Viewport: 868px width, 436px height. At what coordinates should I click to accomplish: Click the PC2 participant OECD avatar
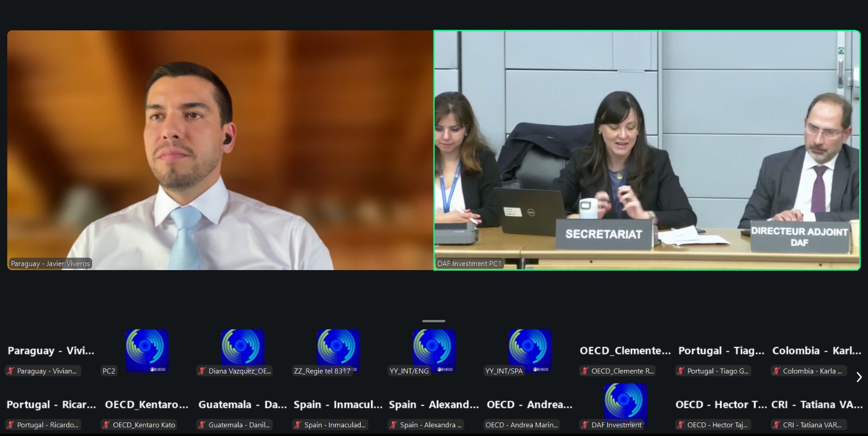pos(147,350)
